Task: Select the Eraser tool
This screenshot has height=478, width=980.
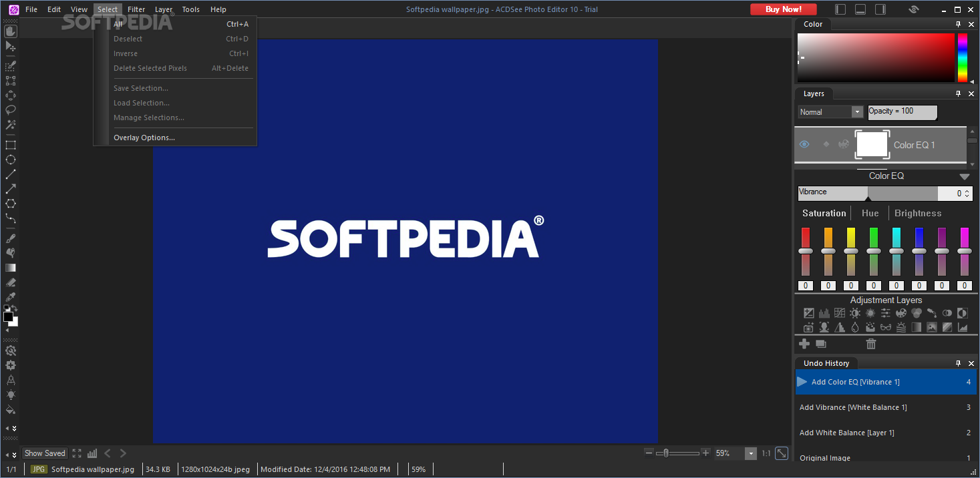Action: point(10,282)
